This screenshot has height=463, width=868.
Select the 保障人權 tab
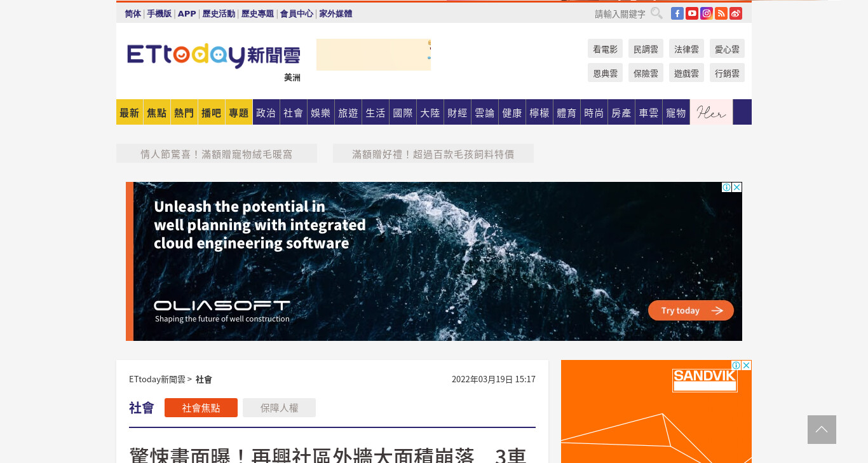tap(279, 408)
